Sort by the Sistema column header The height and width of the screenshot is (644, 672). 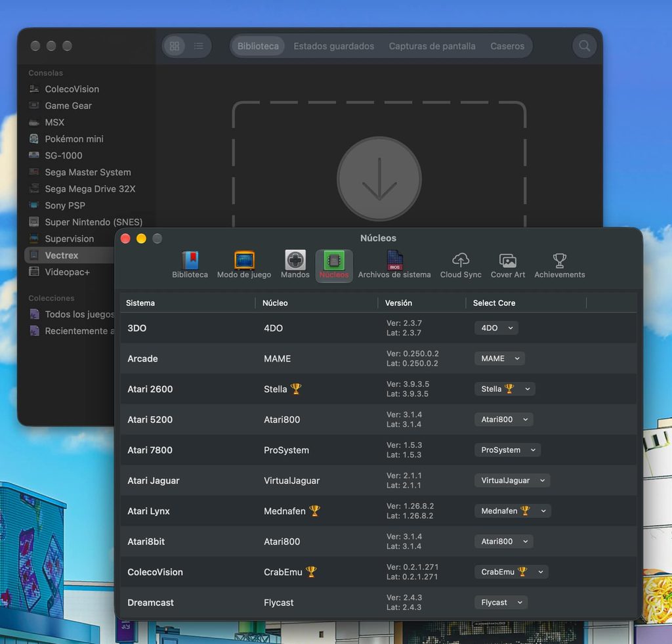coord(187,303)
